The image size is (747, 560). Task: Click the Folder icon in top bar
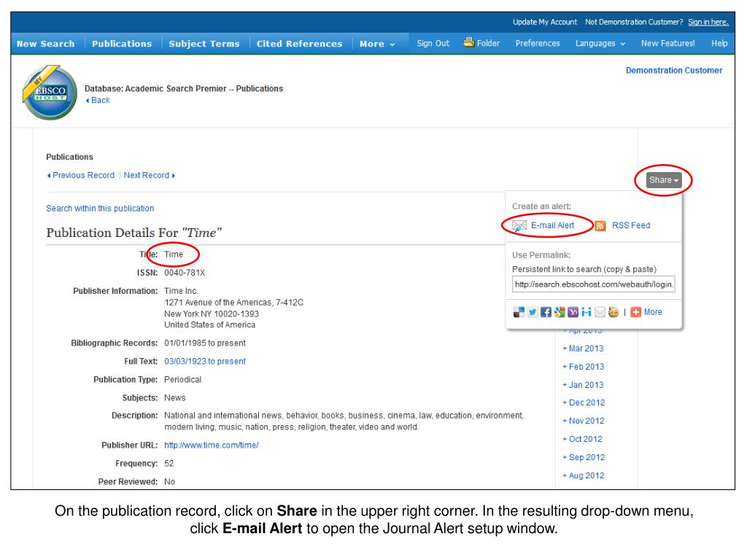pyautogui.click(x=469, y=42)
